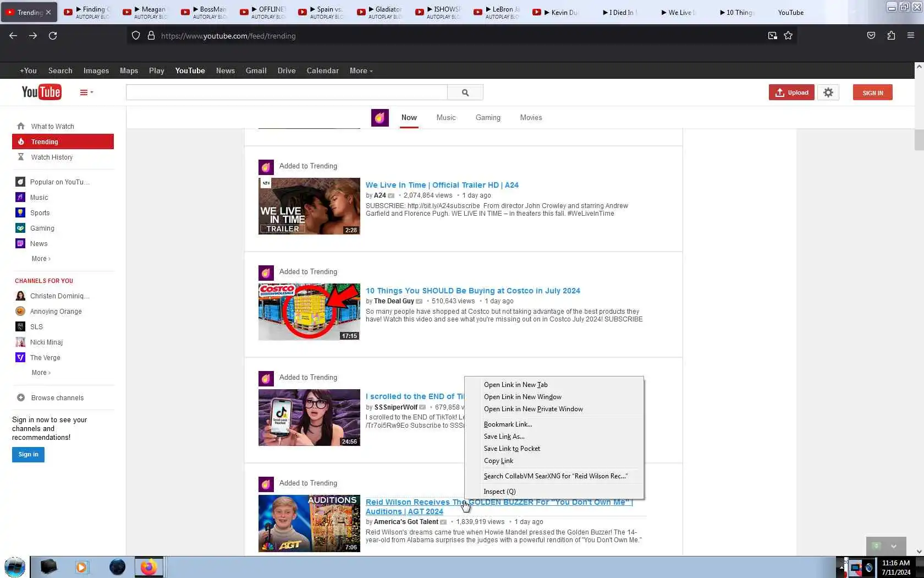
Task: Expand More below The Verge in the sidebar
Action: coord(41,373)
